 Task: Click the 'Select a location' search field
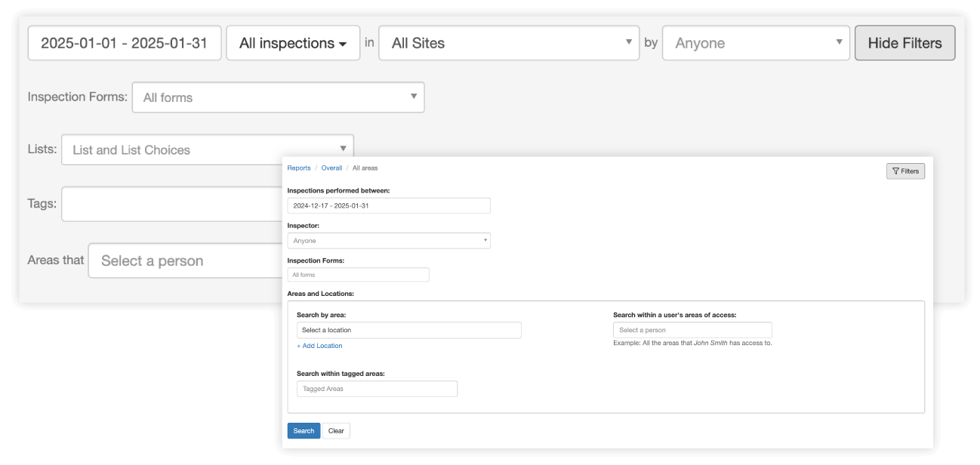(x=408, y=330)
